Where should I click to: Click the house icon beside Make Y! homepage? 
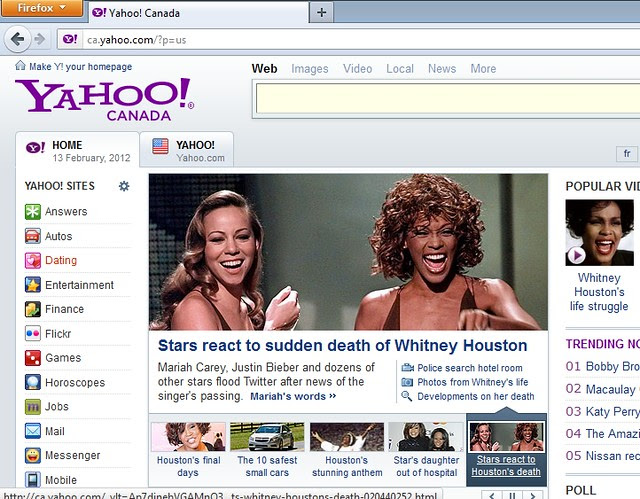pos(20,66)
